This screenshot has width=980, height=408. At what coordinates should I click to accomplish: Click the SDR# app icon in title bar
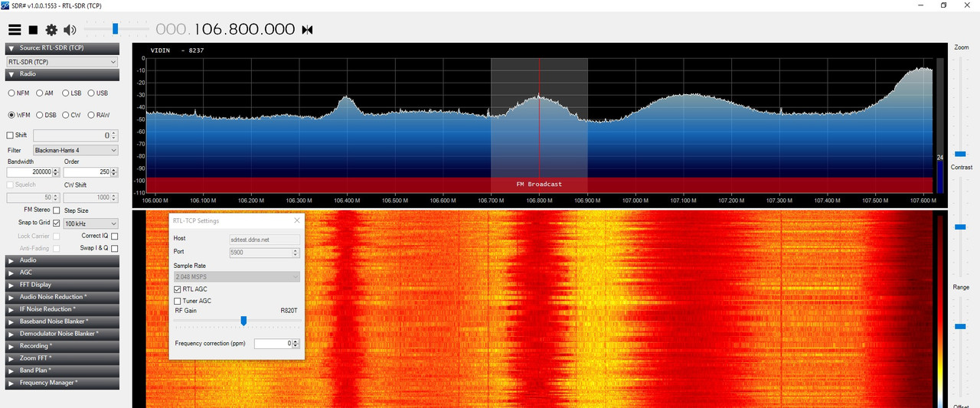5,5
